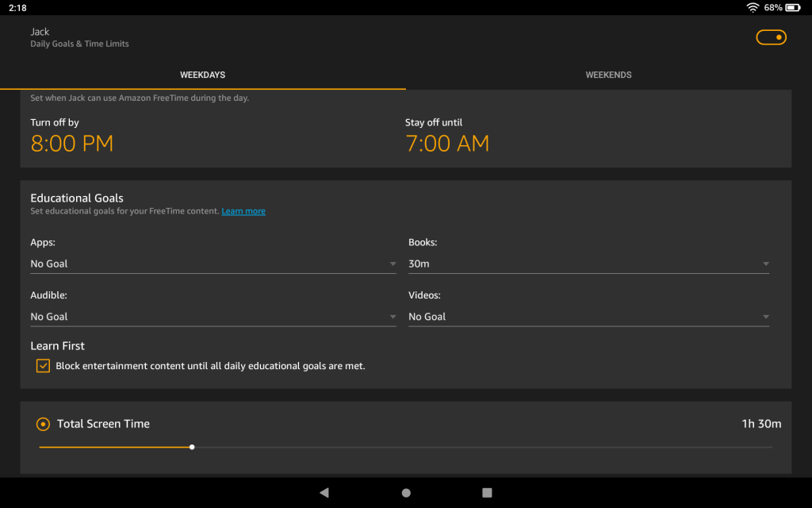The width and height of the screenshot is (812, 508).
Task: Expand the Books 30m goal dropdown
Action: click(x=588, y=264)
